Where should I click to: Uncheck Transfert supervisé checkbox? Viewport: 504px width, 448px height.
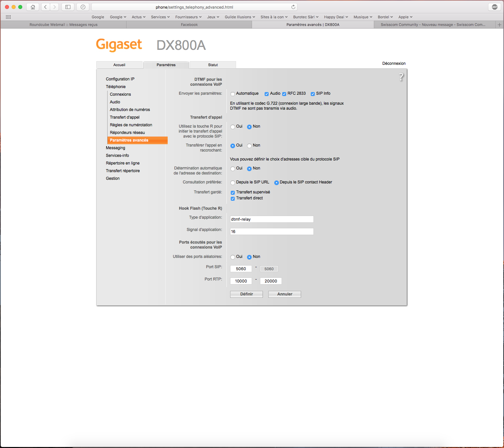(233, 193)
